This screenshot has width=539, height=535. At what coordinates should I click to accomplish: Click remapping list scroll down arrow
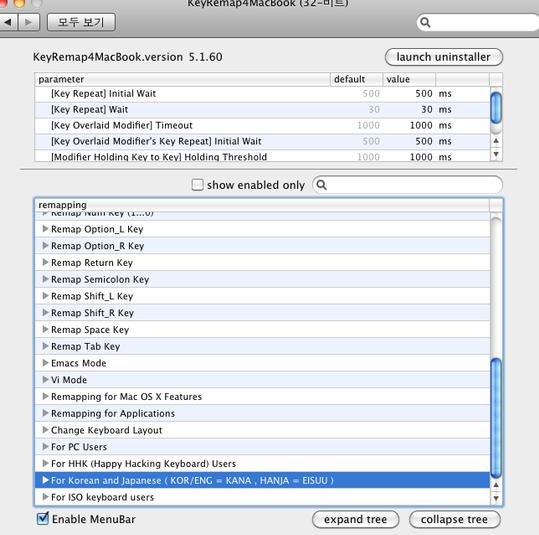(x=496, y=498)
